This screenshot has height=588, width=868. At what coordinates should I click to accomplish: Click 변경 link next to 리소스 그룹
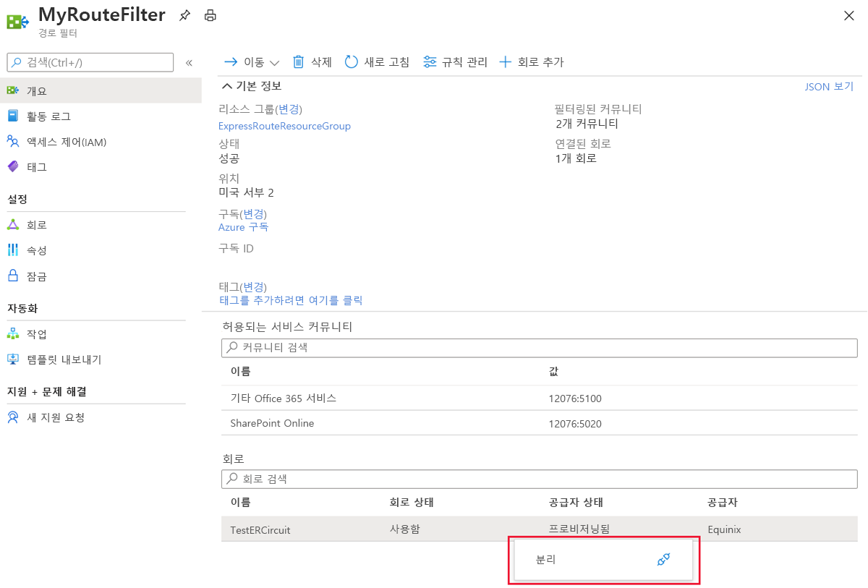[x=290, y=109]
